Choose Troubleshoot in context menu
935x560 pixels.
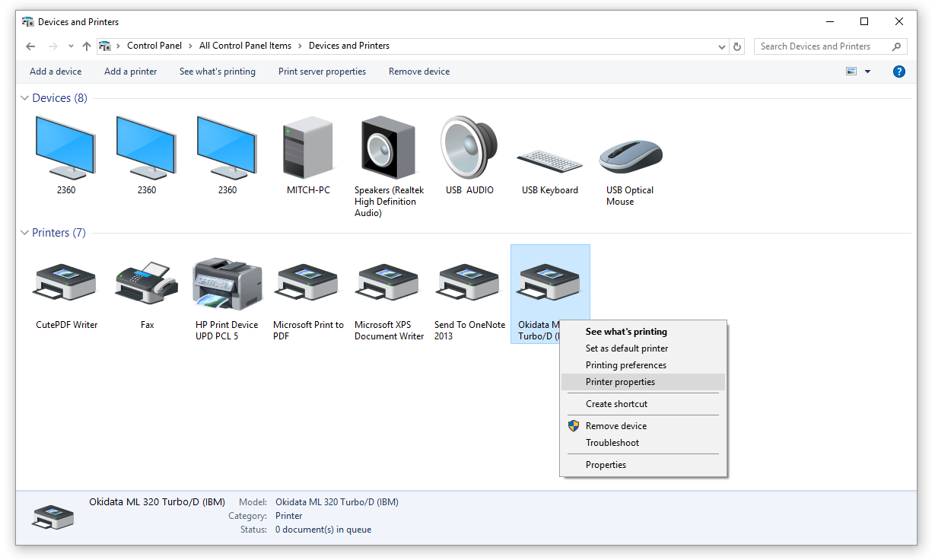click(643, 443)
